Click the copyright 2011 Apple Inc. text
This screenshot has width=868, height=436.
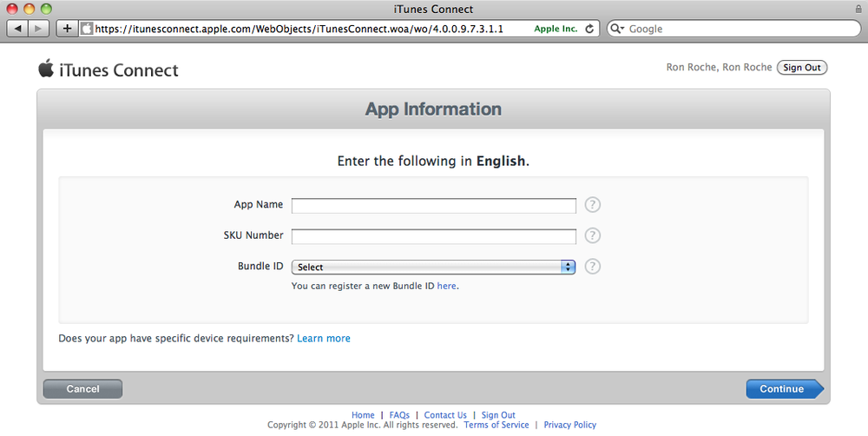point(362,425)
